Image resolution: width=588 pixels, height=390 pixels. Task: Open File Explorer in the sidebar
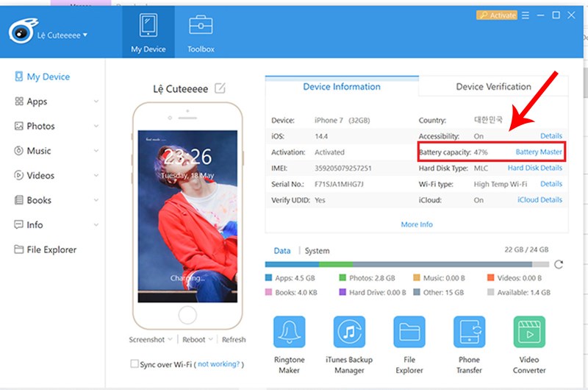point(51,249)
